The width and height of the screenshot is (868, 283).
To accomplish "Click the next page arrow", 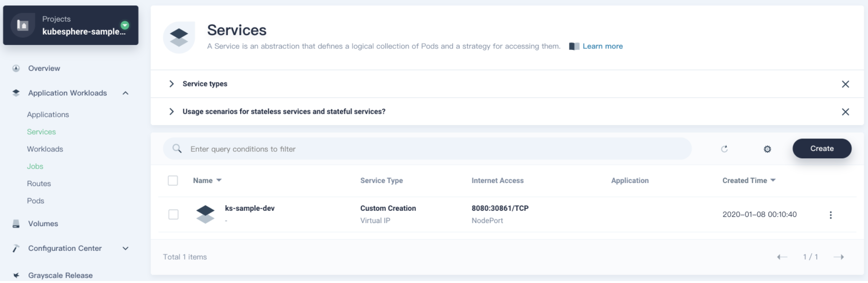I will coord(838,257).
